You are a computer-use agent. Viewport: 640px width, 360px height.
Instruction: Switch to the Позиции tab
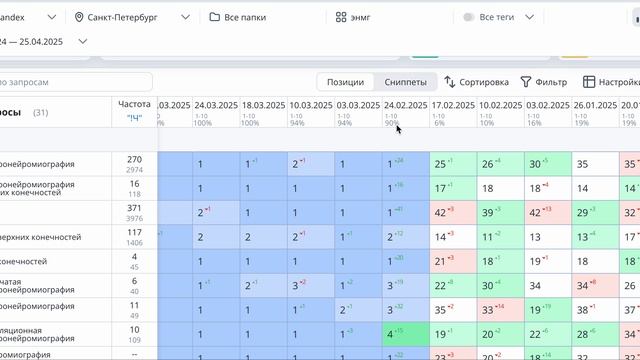click(x=345, y=82)
